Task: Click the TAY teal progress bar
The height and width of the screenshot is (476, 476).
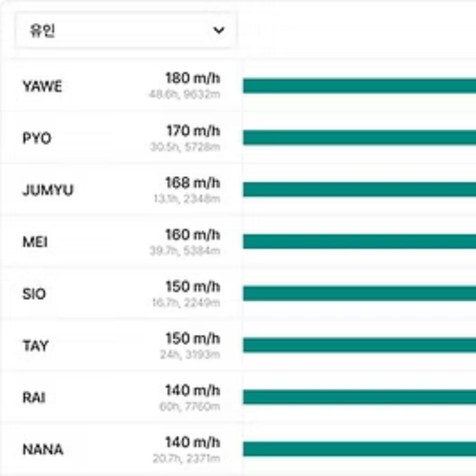Action: 360,346
